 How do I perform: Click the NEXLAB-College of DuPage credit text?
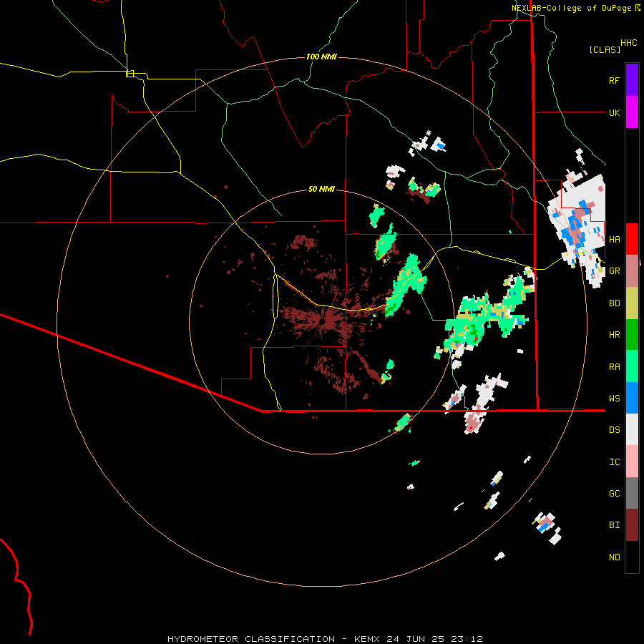pos(575,8)
